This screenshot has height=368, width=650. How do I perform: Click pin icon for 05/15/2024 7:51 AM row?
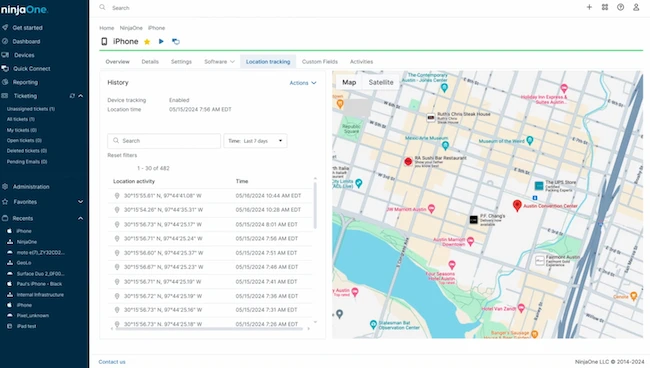coord(117,253)
